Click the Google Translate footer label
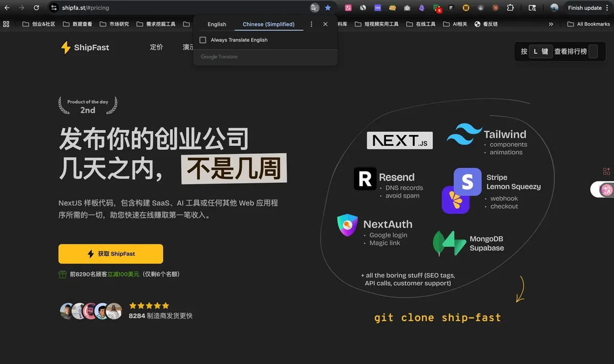The height and width of the screenshot is (364, 614). pos(219,57)
